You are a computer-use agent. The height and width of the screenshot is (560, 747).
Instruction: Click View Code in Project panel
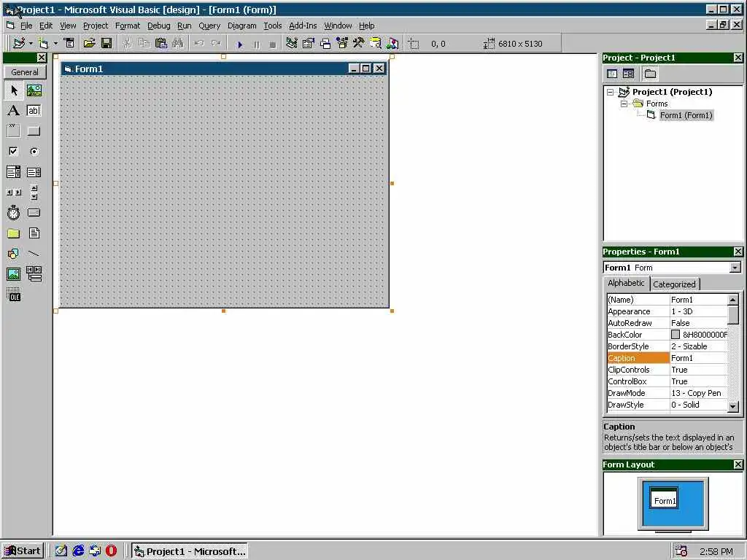point(612,74)
